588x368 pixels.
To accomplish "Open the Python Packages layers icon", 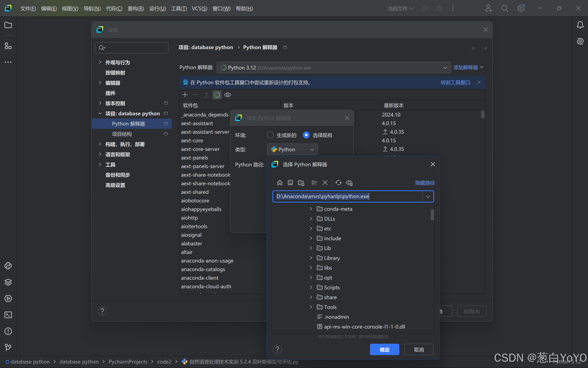I will point(8,282).
